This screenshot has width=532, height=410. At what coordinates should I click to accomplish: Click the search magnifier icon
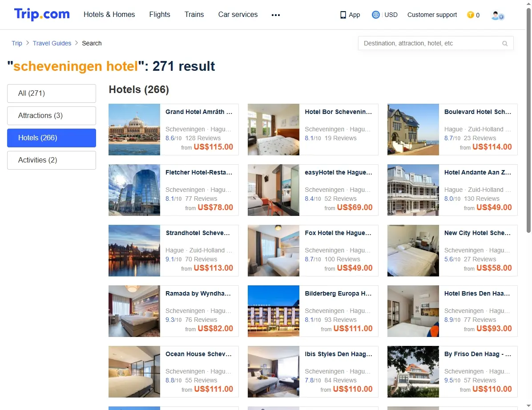click(x=505, y=44)
